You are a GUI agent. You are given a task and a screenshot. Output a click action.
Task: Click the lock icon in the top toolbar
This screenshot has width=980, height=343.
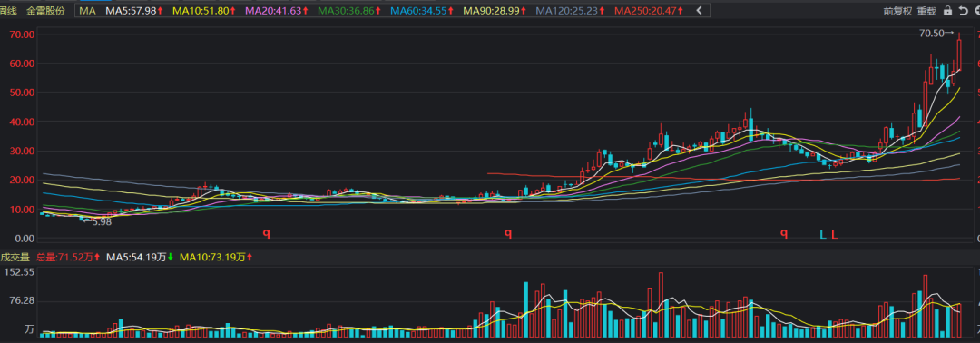(x=948, y=11)
